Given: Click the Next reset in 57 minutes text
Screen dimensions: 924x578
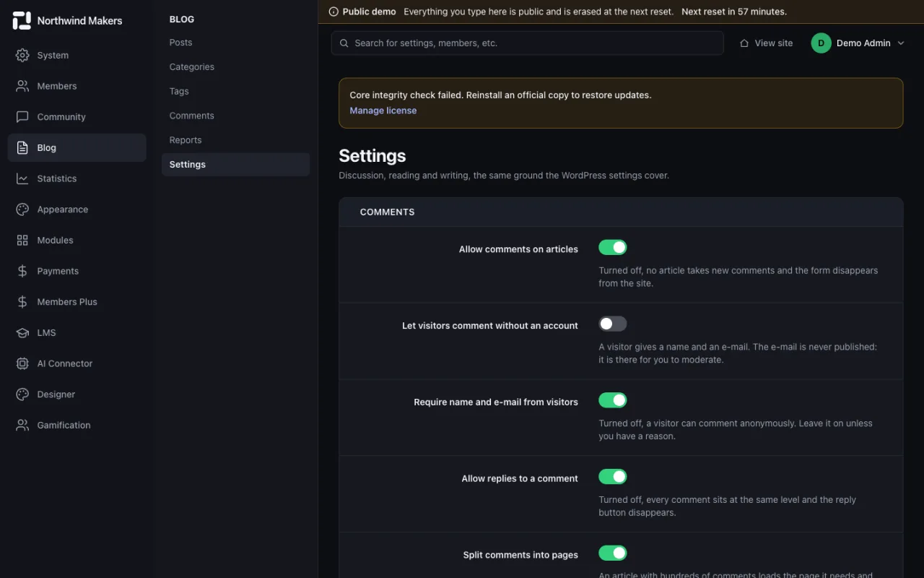Looking at the screenshot, I should click(734, 12).
